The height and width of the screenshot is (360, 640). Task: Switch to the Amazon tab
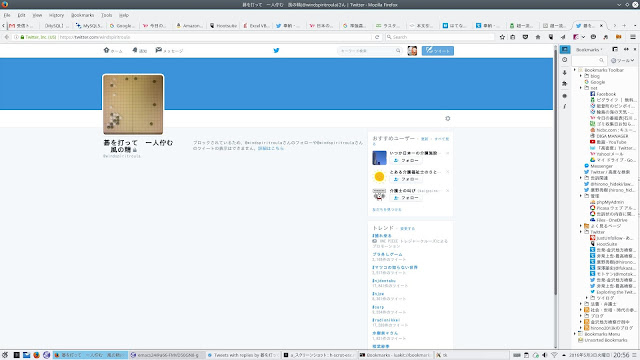[189, 26]
